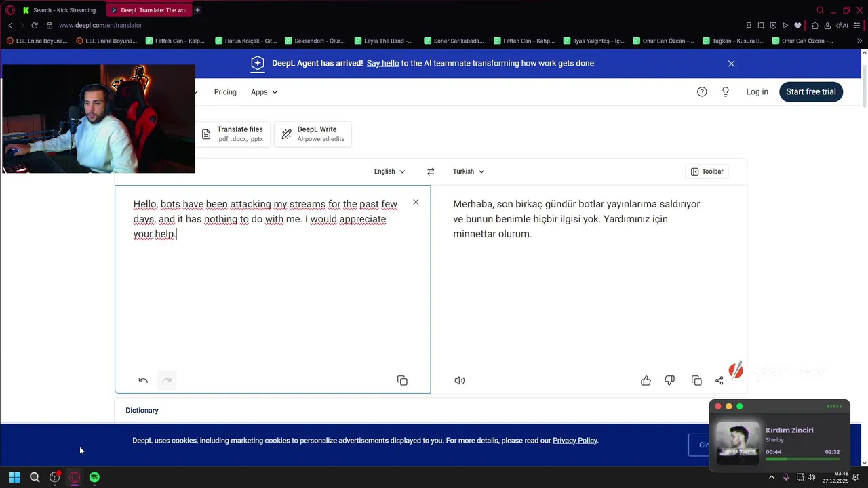
Task: Show hidden system tray icons
Action: (771, 477)
